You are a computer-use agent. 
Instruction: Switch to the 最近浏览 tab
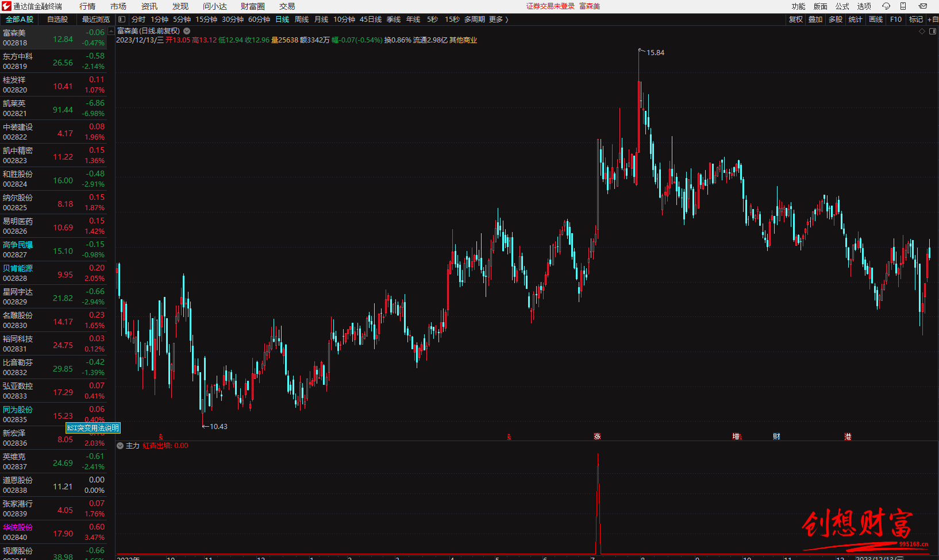click(96, 20)
